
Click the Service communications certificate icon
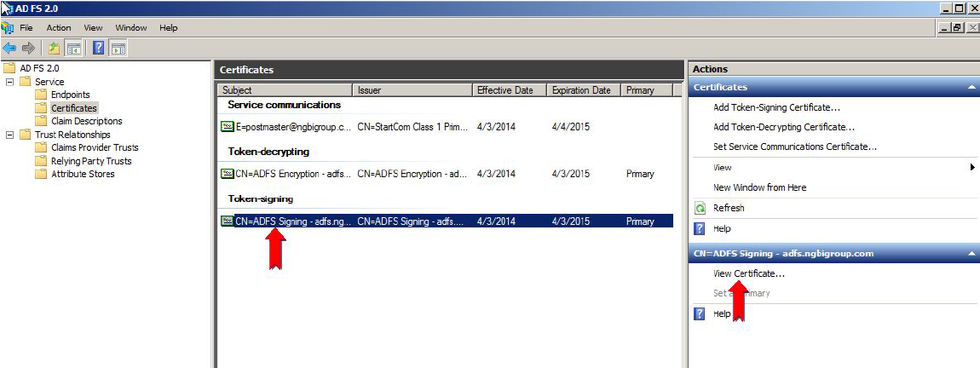pyautogui.click(x=228, y=127)
